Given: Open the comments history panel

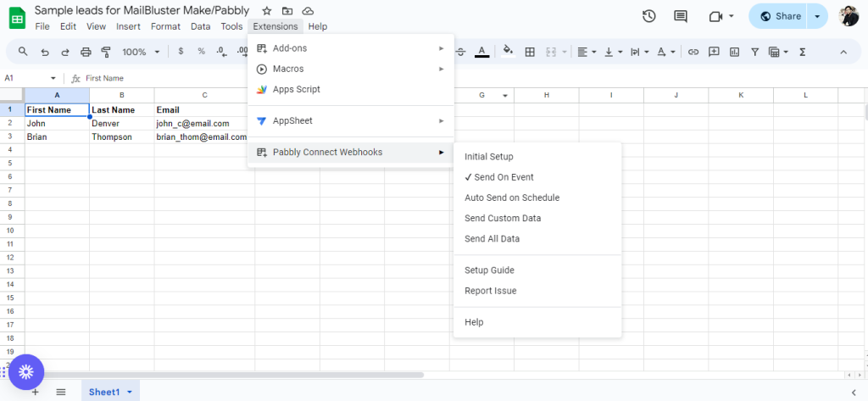Looking at the screenshot, I should [x=681, y=16].
